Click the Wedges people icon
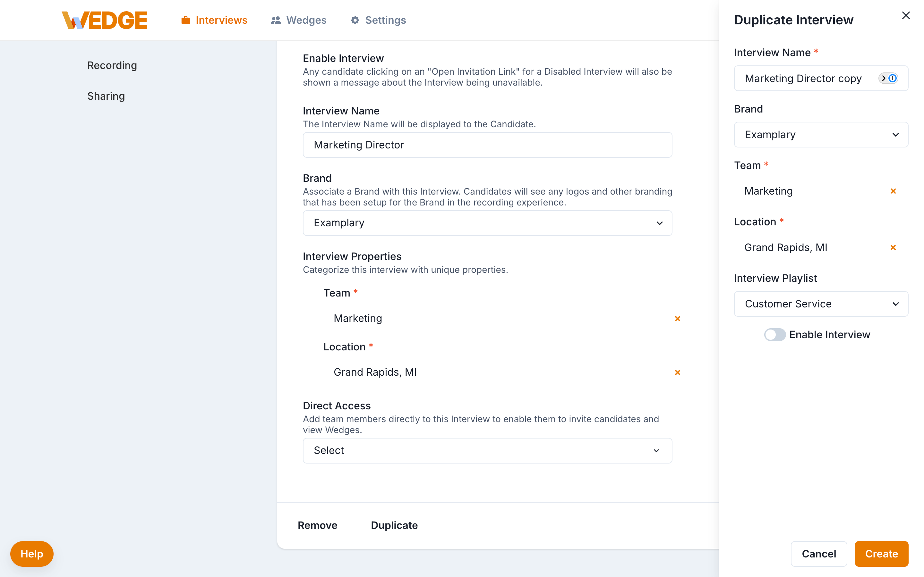 pyautogui.click(x=276, y=20)
